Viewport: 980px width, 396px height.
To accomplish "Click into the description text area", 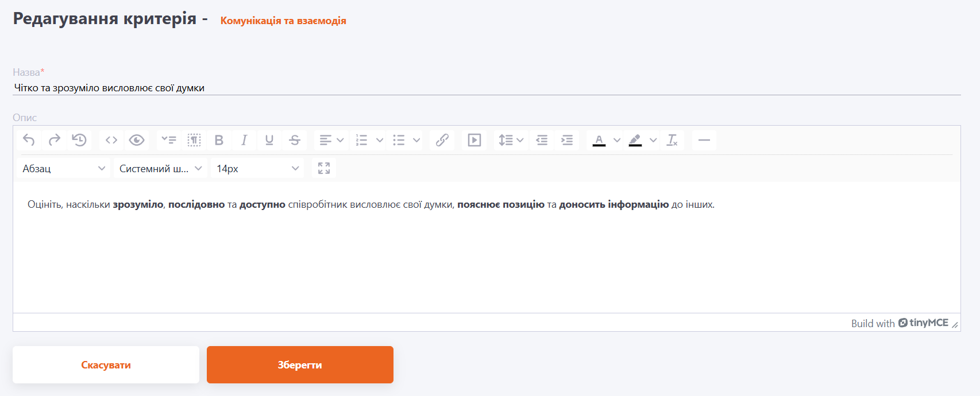I will coord(487,247).
